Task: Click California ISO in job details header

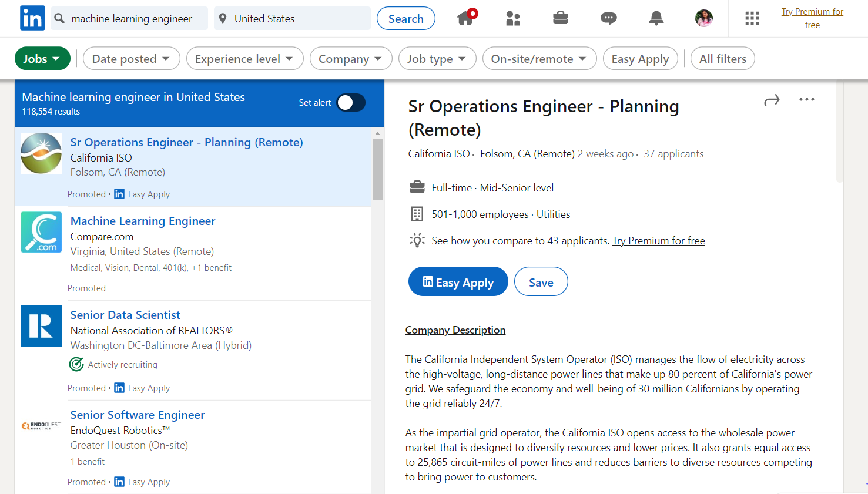Action: 439,154
